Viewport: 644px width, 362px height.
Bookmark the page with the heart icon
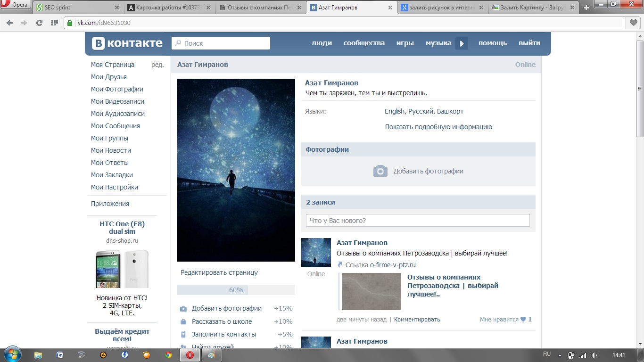tap(633, 23)
